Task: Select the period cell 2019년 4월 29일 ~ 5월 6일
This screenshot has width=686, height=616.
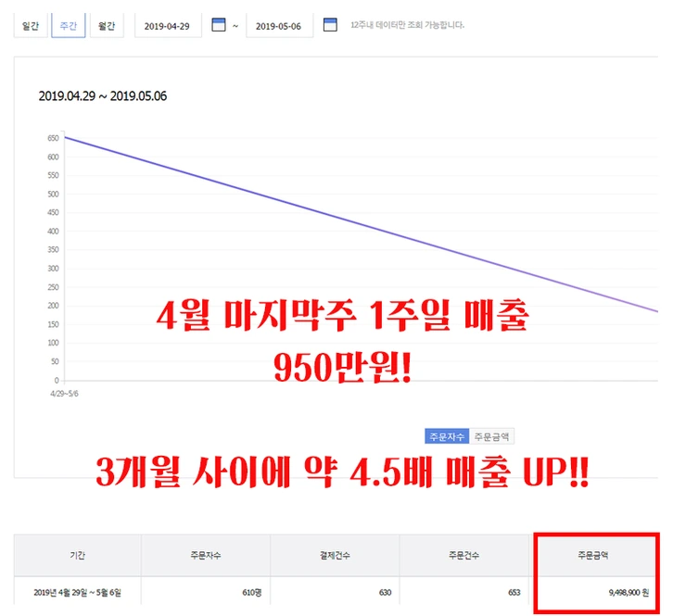Action: tap(78, 592)
